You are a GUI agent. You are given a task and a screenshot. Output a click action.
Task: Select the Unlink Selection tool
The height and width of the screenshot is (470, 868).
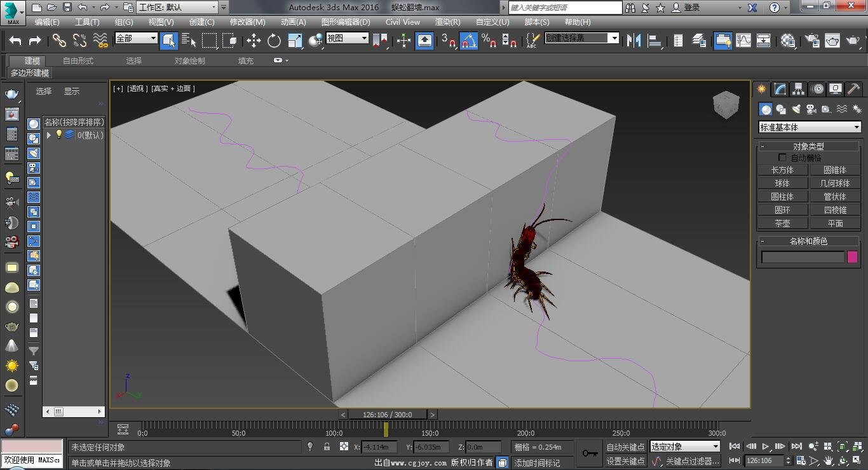(x=79, y=41)
